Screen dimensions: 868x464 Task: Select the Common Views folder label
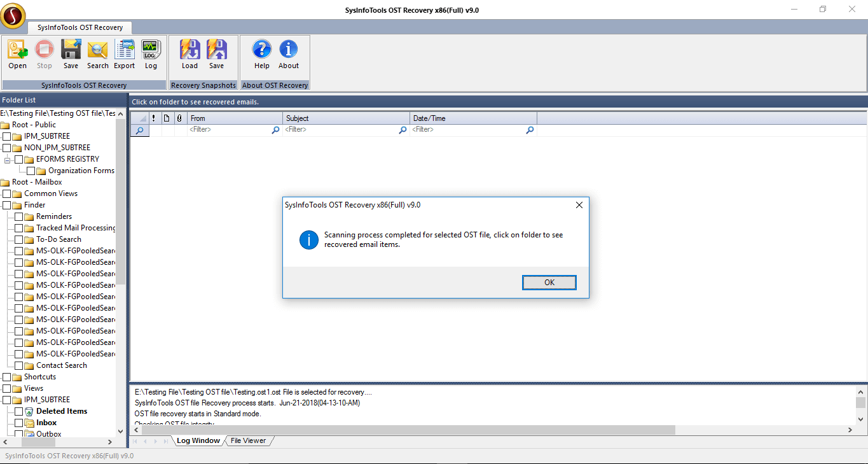(x=51, y=193)
